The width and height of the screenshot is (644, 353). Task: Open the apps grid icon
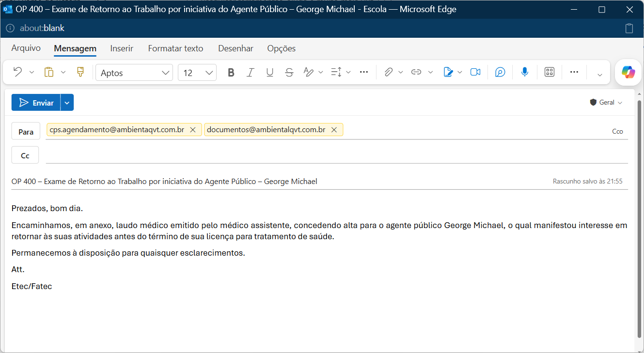coord(550,72)
